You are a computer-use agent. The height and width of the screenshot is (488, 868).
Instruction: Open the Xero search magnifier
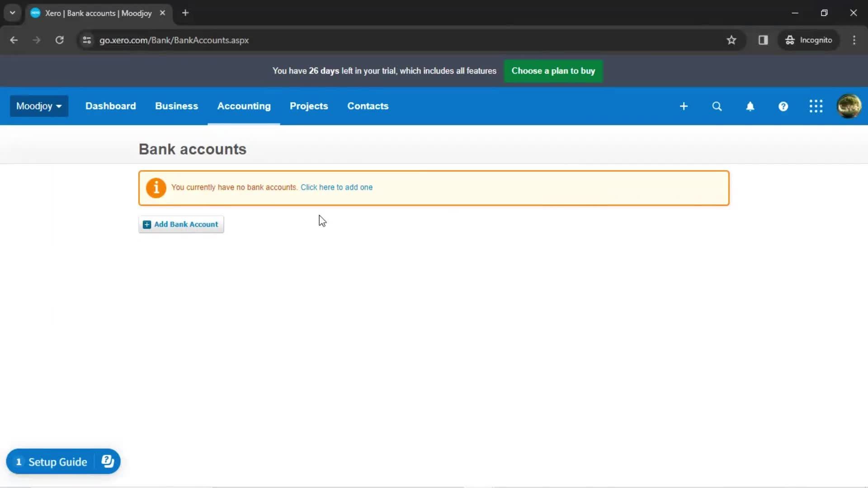tap(717, 106)
